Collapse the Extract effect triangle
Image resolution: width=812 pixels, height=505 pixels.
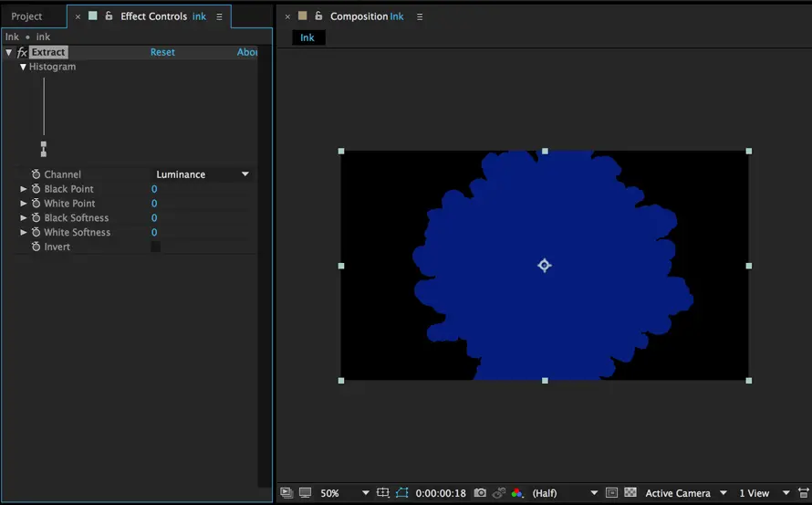point(9,52)
